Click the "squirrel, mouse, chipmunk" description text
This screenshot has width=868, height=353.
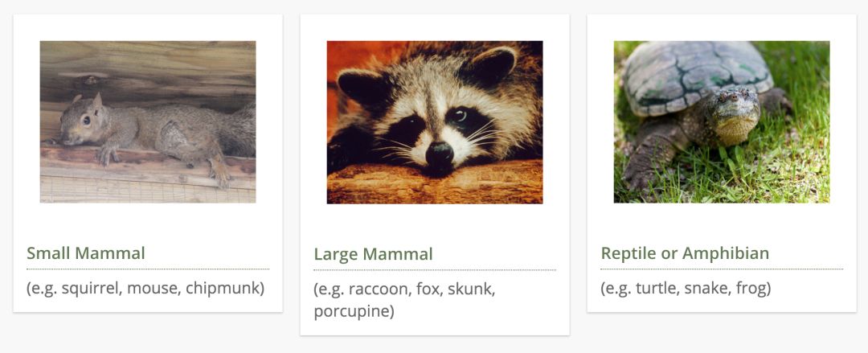pyautogui.click(x=145, y=287)
